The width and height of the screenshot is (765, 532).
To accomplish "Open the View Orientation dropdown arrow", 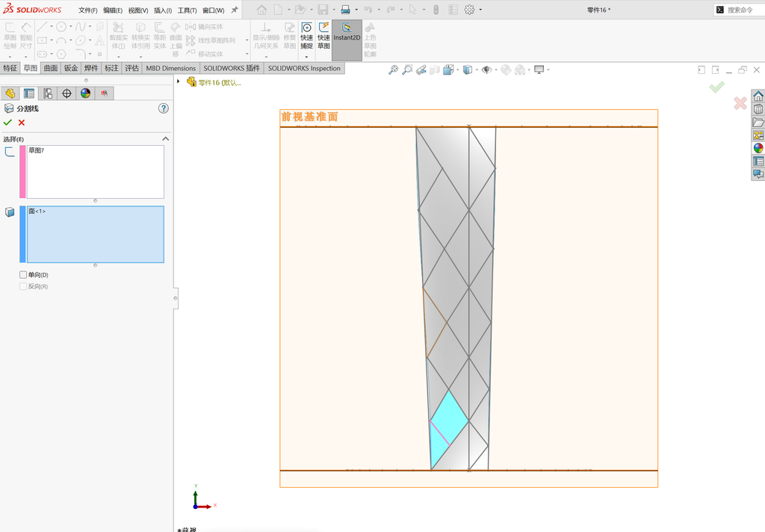I will [458, 69].
